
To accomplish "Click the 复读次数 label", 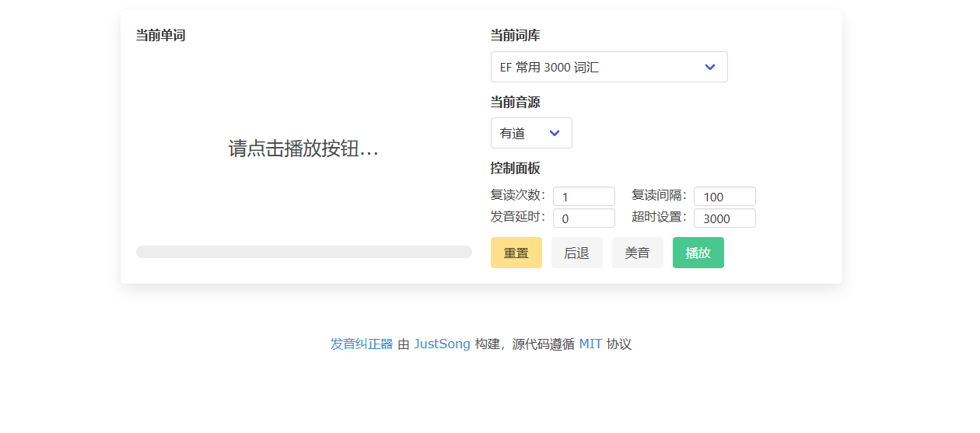I will [x=517, y=195].
